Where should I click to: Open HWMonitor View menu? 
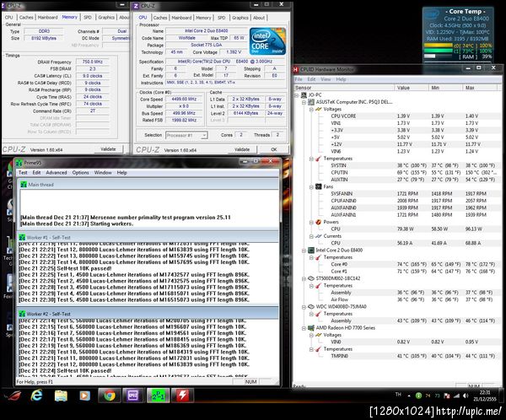click(x=326, y=79)
